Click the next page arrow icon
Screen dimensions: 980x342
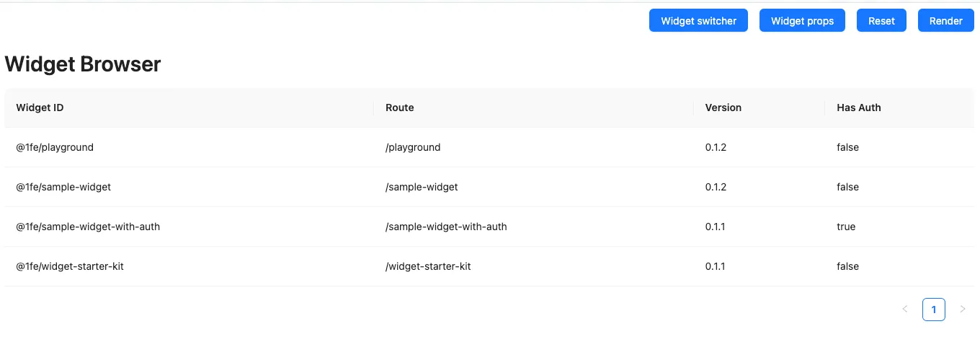point(963,310)
